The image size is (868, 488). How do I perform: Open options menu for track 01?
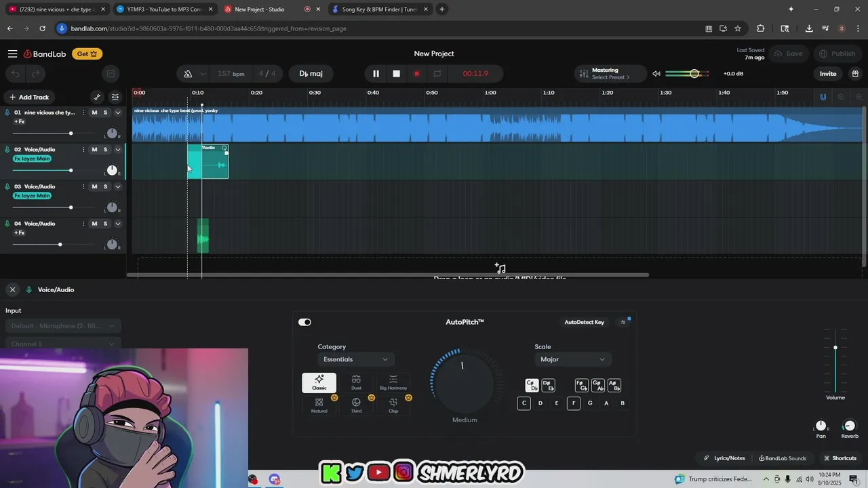(83, 113)
